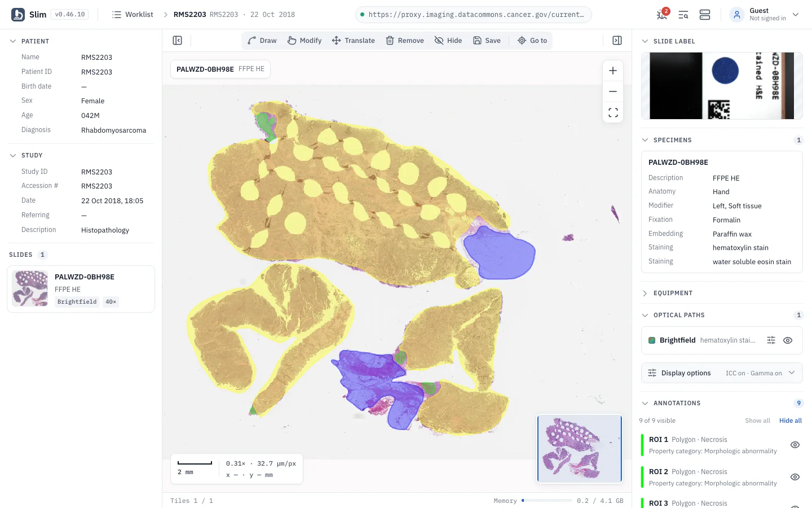The height and width of the screenshot is (508, 812).
Task: Collapse the Optical Paths section
Action: tap(645, 315)
